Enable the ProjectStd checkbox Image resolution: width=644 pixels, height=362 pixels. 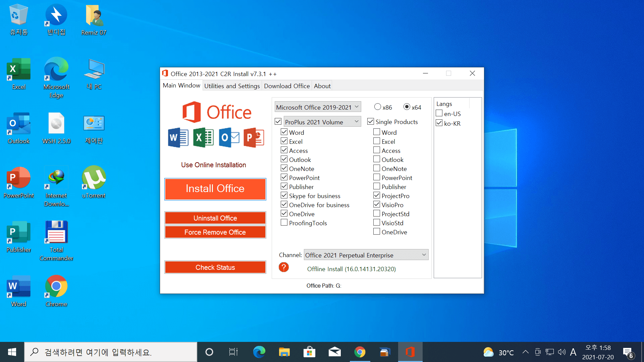pos(377,214)
